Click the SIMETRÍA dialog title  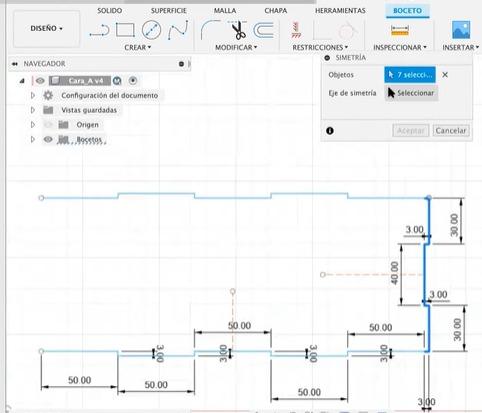click(350, 58)
